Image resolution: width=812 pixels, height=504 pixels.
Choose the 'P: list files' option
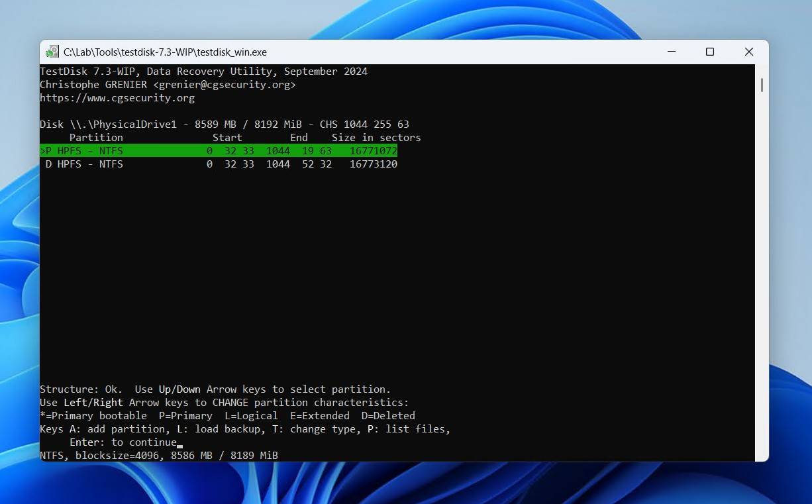pos(409,428)
